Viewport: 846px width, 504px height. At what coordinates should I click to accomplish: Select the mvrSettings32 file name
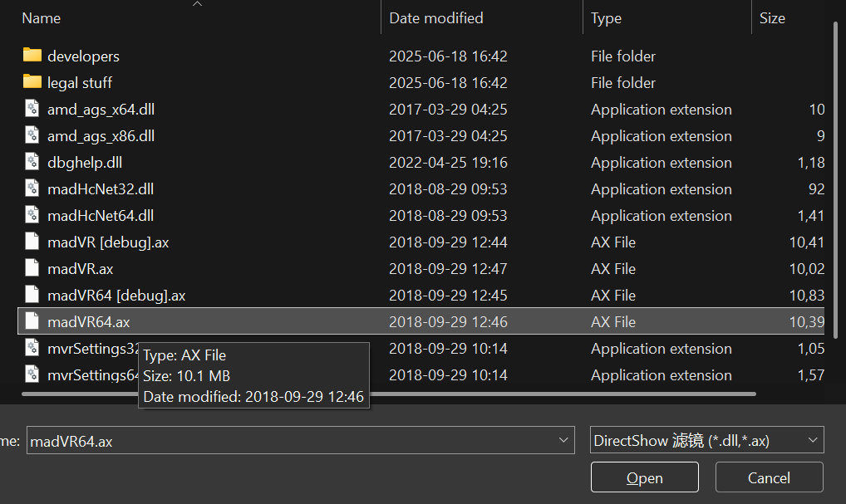click(x=93, y=348)
